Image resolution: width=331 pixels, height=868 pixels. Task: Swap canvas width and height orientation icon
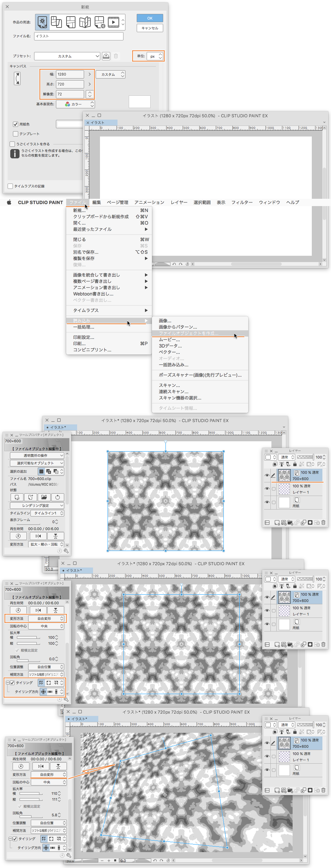pos(17,79)
